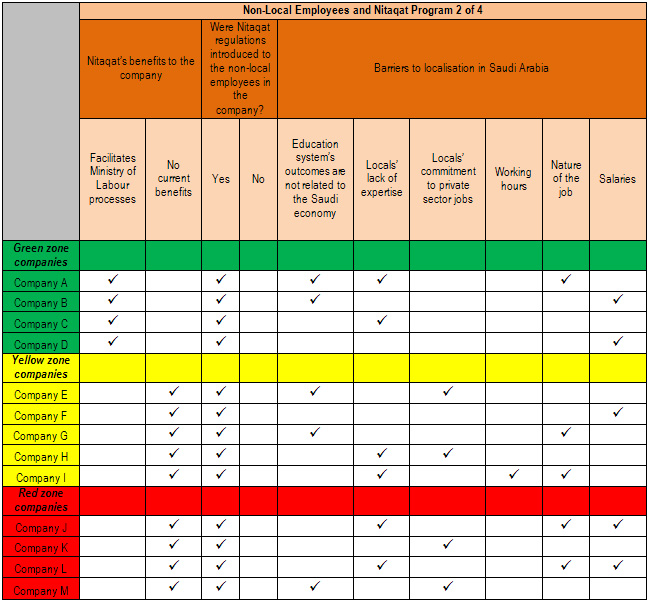Select 'Locals' commitment to private sector jobs' header

[x=448, y=179]
